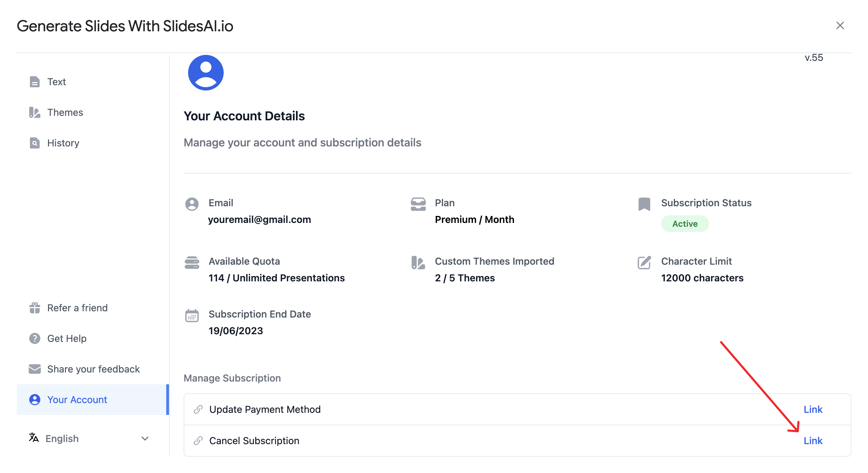Go to the Themes section
868x473 pixels.
coord(93,112)
